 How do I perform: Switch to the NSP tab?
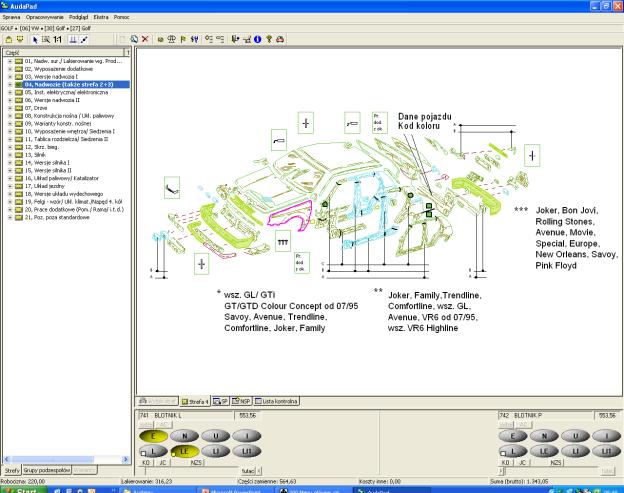click(241, 401)
